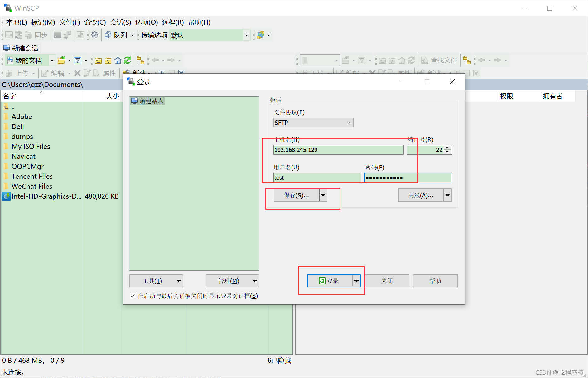The width and height of the screenshot is (588, 378).
Task: Click the user name field containing test
Action: point(317,177)
